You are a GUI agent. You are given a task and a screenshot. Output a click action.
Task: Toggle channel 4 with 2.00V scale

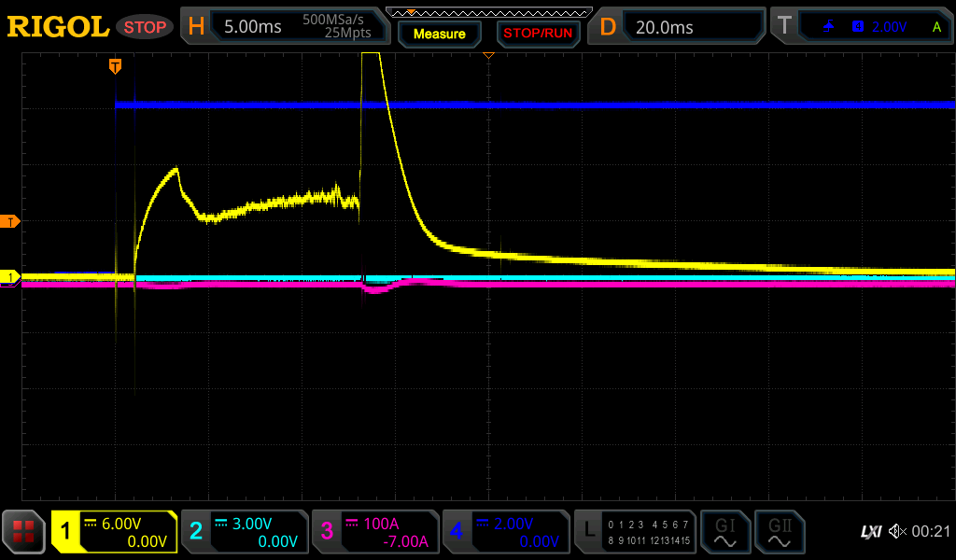pyautogui.click(x=506, y=532)
